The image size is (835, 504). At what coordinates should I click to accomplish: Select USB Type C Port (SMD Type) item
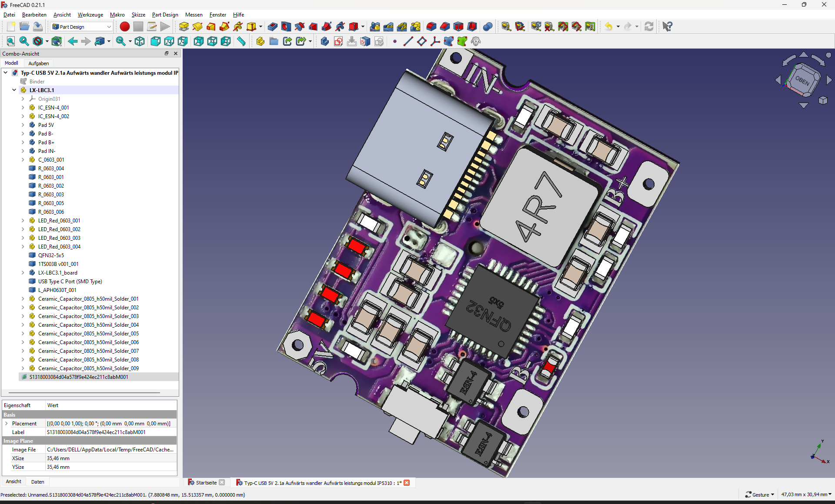coord(70,281)
